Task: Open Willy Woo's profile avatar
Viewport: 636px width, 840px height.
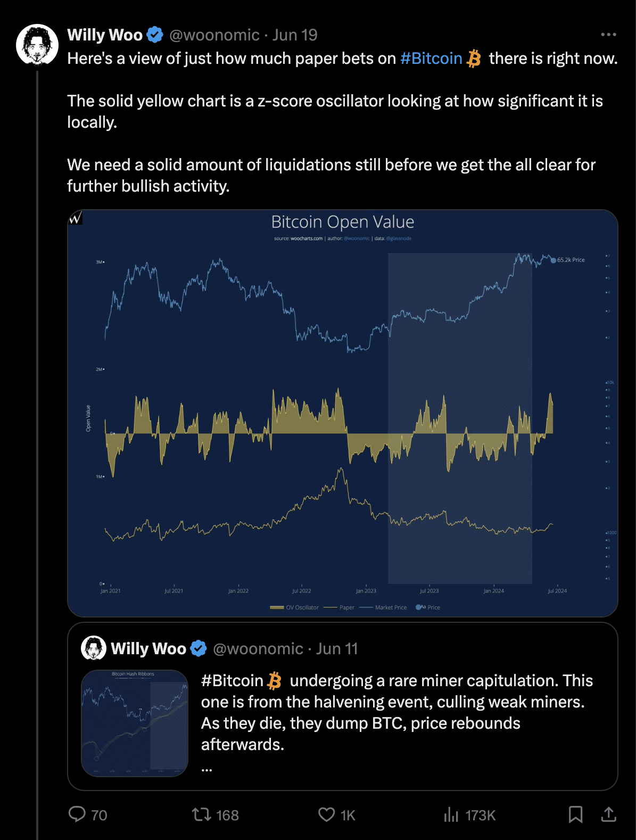Action: pos(37,44)
